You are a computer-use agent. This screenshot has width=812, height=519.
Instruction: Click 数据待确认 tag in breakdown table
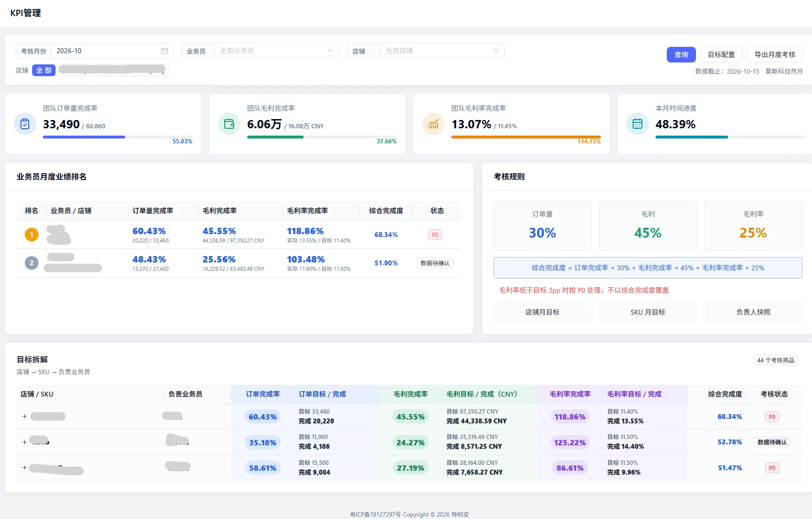click(772, 442)
